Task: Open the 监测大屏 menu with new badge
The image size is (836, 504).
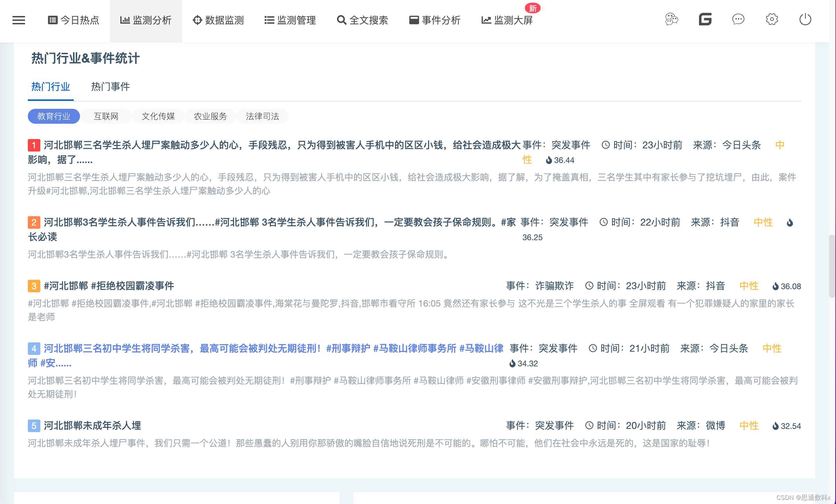Action: click(x=507, y=20)
